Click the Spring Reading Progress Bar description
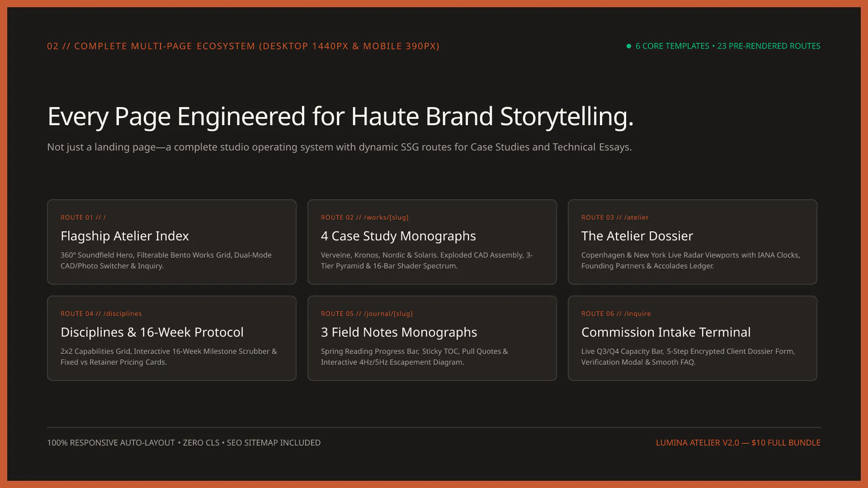868x488 pixels. [x=415, y=357]
